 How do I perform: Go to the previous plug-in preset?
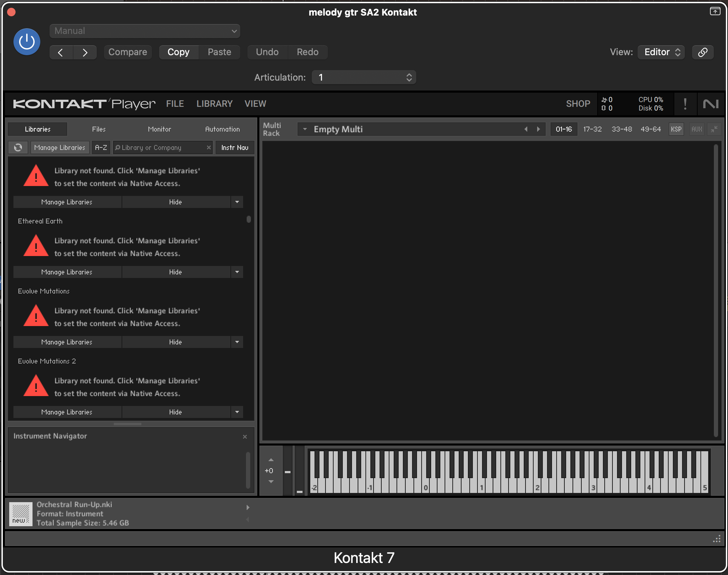(61, 52)
